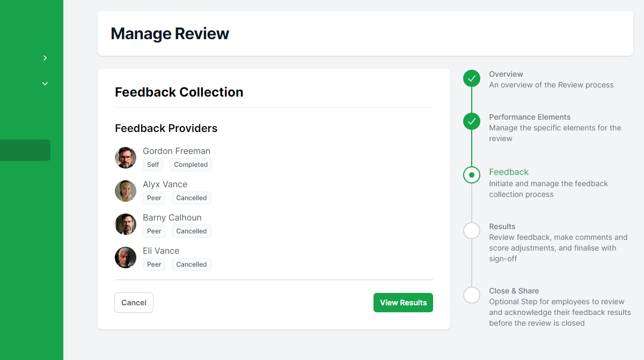Click the Peer tag under Barny Calhoun
644x360 pixels.
(154, 231)
